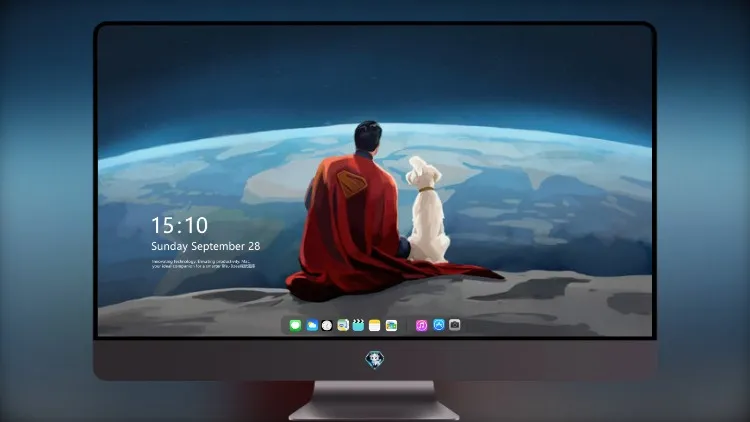750x422 pixels.
Task: Open the Weather app in the dock
Action: coord(311,325)
